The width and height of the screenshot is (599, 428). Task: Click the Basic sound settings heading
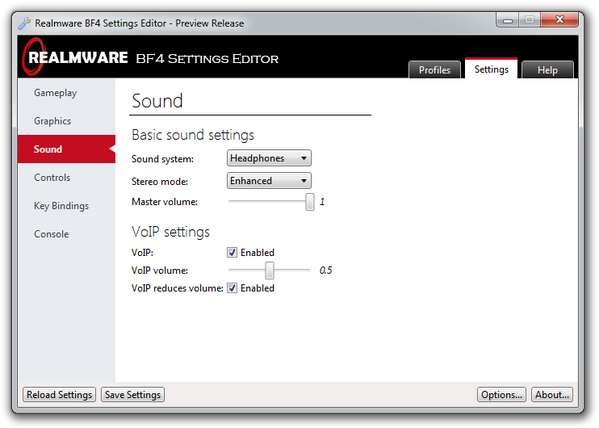point(193,135)
